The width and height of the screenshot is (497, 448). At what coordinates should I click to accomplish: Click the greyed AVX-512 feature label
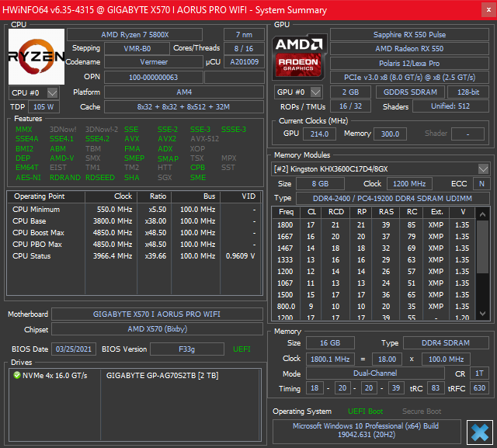pos(205,139)
